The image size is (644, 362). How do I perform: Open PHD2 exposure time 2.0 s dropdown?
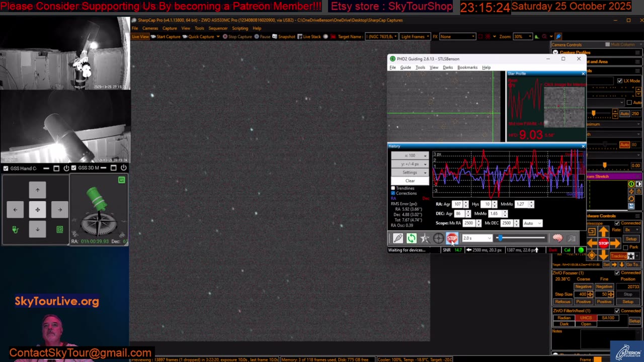click(x=476, y=238)
